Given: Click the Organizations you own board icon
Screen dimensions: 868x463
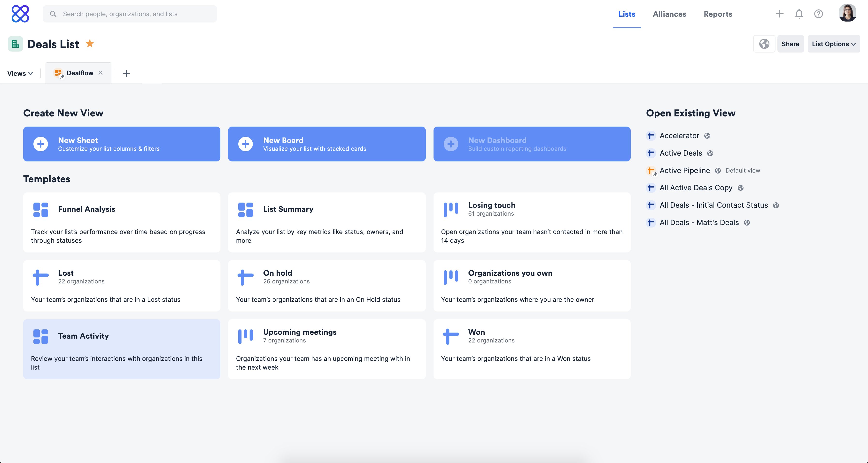Looking at the screenshot, I should tap(451, 277).
